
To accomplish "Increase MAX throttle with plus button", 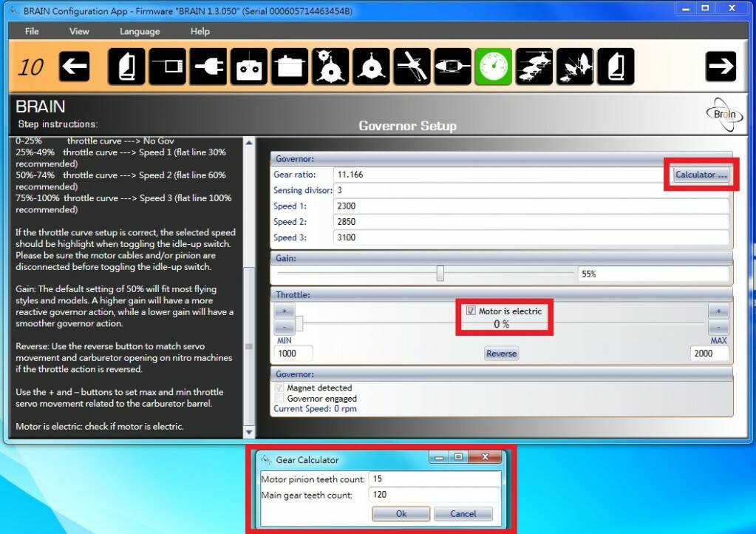I will (718, 311).
